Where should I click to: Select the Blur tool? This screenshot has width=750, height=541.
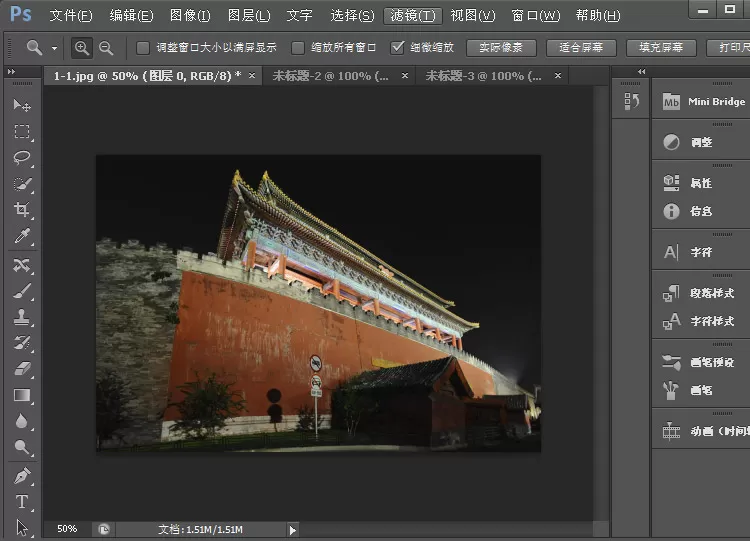(x=22, y=421)
